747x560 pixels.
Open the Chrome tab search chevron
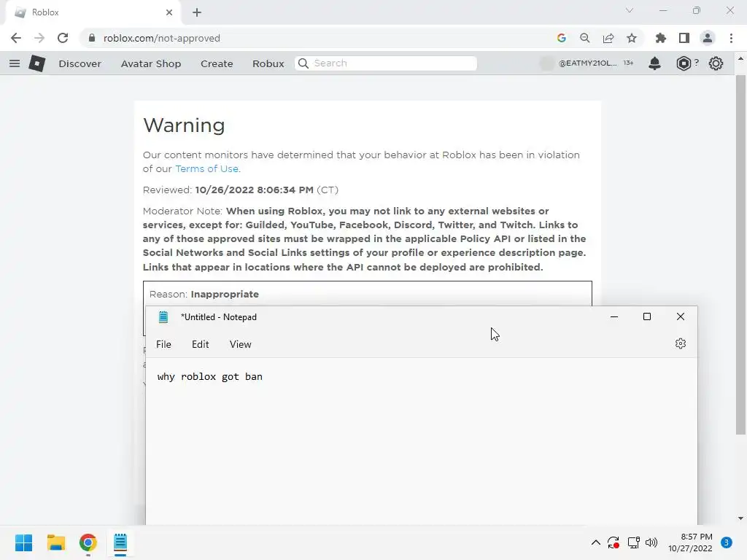(x=630, y=10)
